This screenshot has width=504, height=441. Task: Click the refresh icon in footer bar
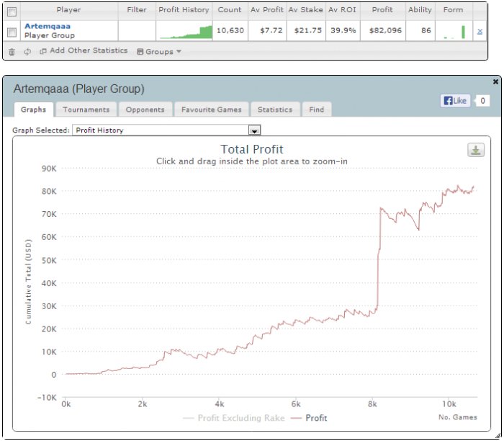pos(27,51)
